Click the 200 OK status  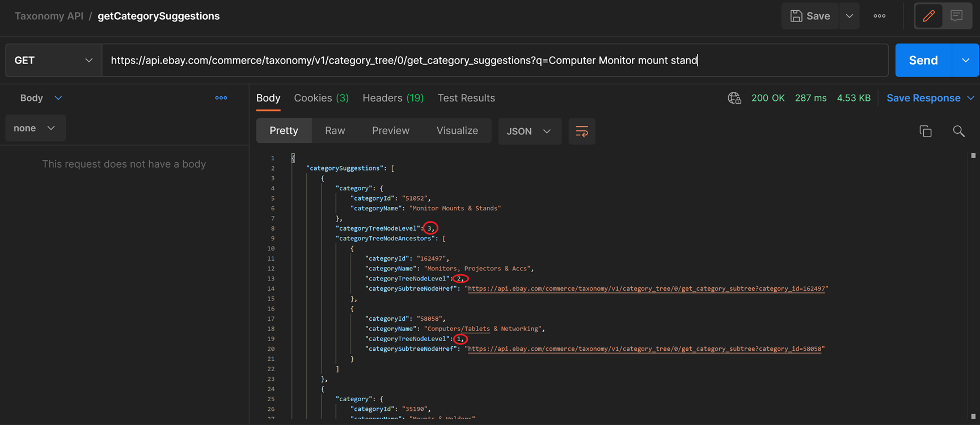coord(768,98)
